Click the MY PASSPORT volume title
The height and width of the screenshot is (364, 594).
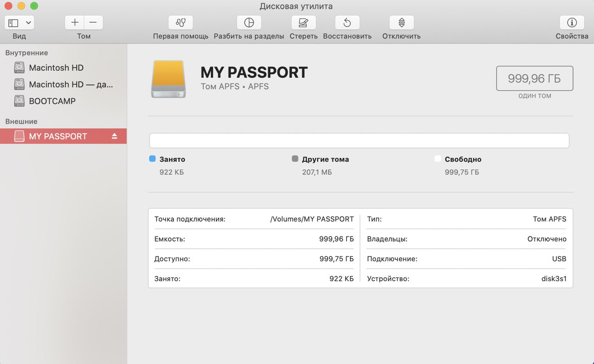[254, 72]
